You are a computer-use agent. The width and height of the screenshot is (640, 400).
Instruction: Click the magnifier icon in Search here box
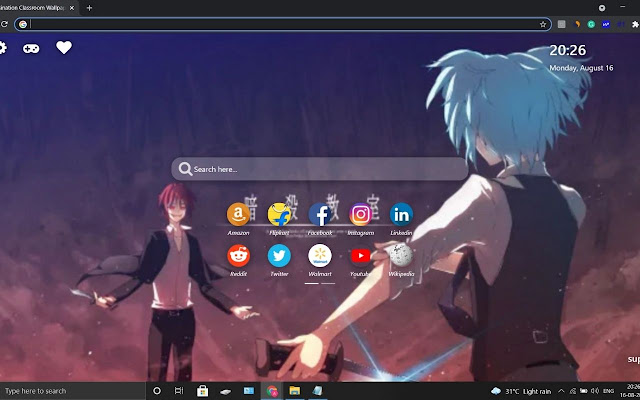click(x=185, y=169)
